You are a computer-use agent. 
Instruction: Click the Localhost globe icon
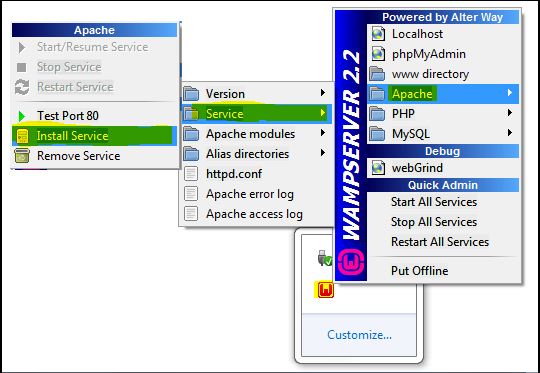378,34
